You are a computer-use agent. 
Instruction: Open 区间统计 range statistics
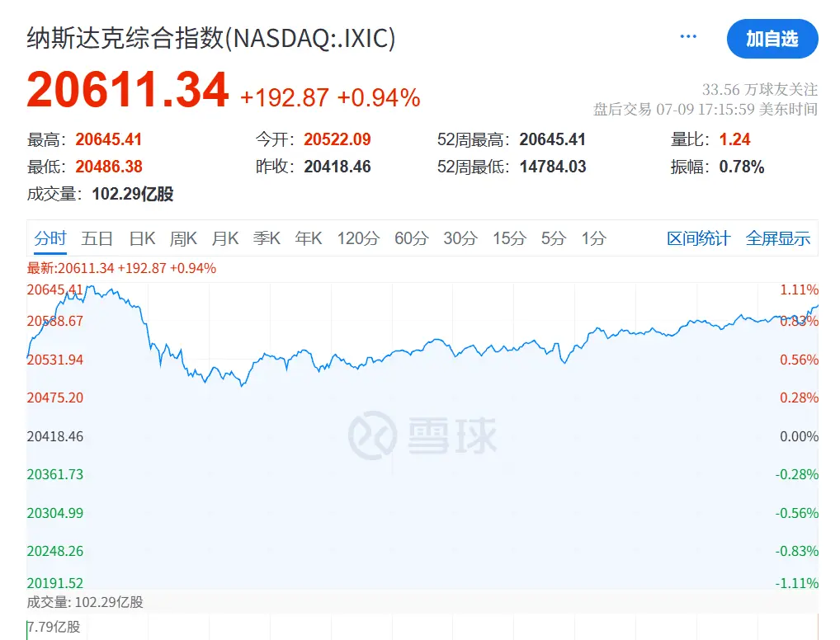pos(699,238)
